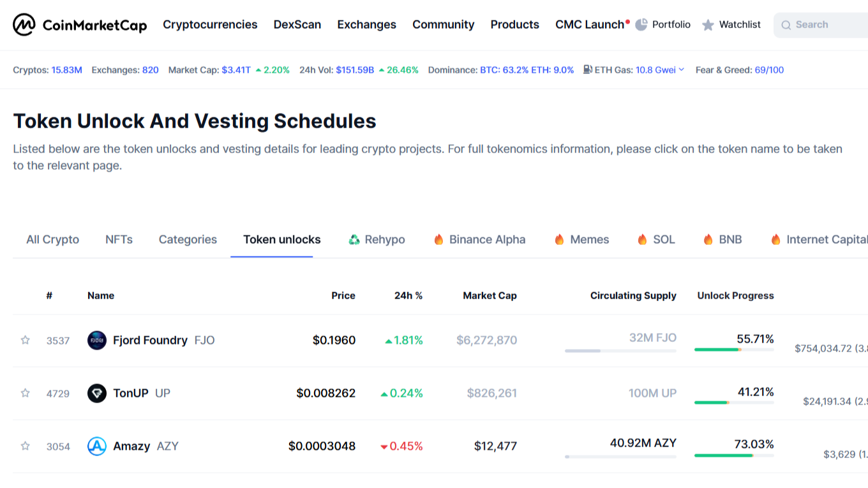Click Fjord Foundry circulating supply bar
868x488 pixels.
620,351
